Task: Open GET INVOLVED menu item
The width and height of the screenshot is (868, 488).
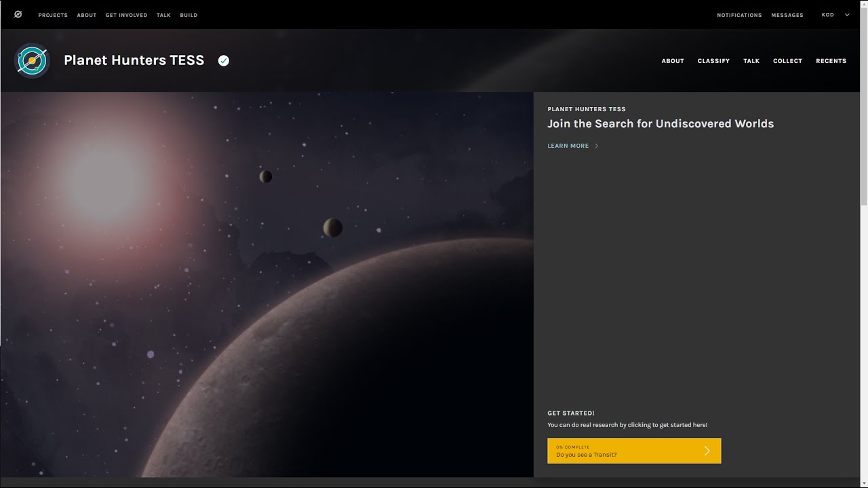Action: pos(126,15)
